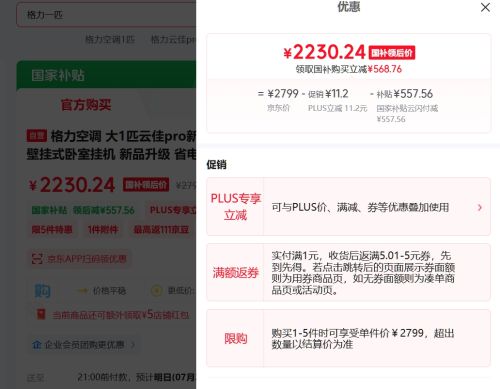This screenshot has height=389, width=500.
Task: Select 官方购买 tab
Action: coord(86,105)
